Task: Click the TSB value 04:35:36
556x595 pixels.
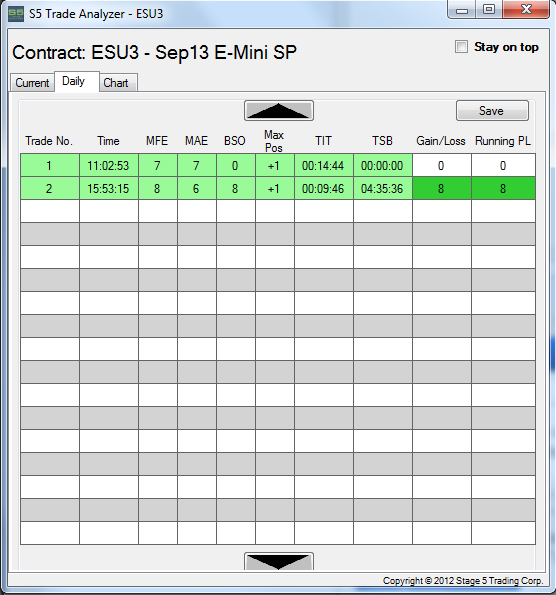Action: pos(383,189)
